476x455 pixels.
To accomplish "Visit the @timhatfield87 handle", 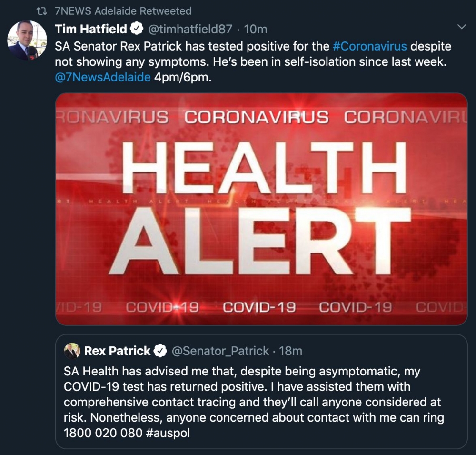I will [x=190, y=29].
